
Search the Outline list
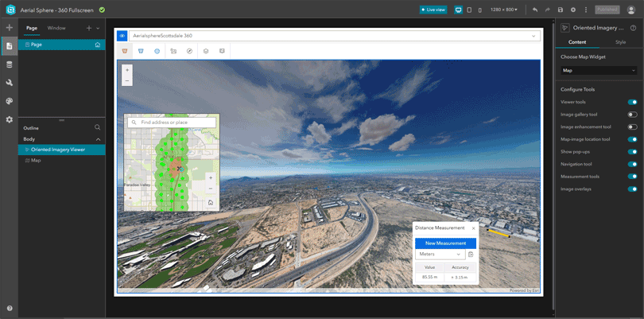point(97,128)
